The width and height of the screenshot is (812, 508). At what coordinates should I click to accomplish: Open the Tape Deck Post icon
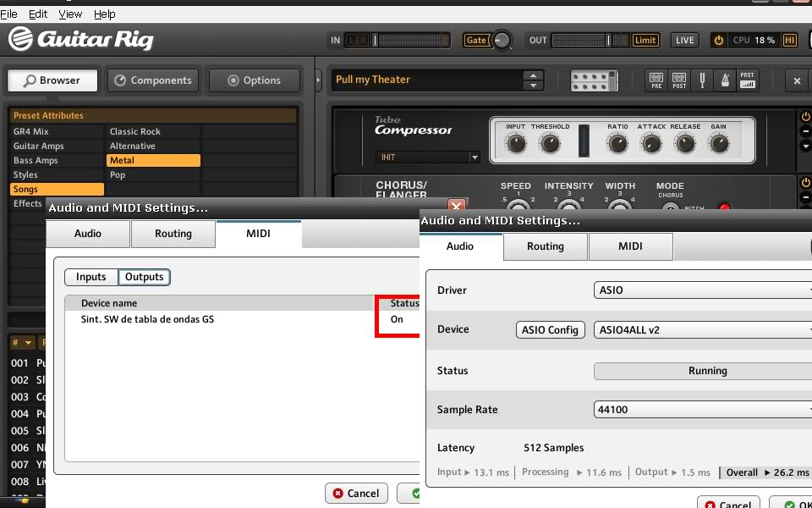click(679, 80)
